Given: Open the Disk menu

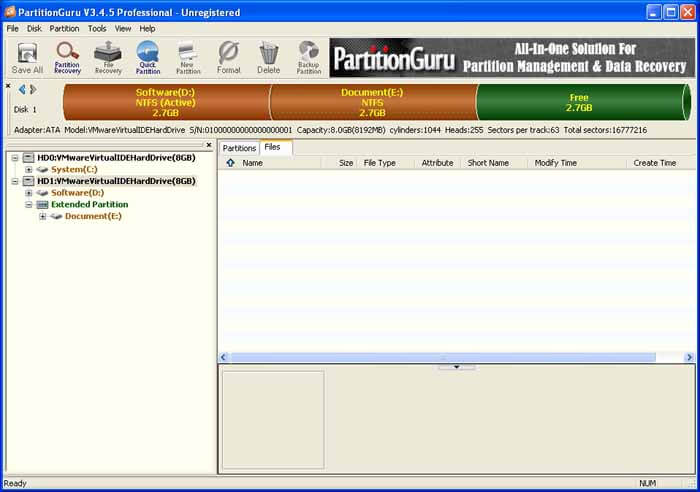Looking at the screenshot, I should click(x=34, y=29).
